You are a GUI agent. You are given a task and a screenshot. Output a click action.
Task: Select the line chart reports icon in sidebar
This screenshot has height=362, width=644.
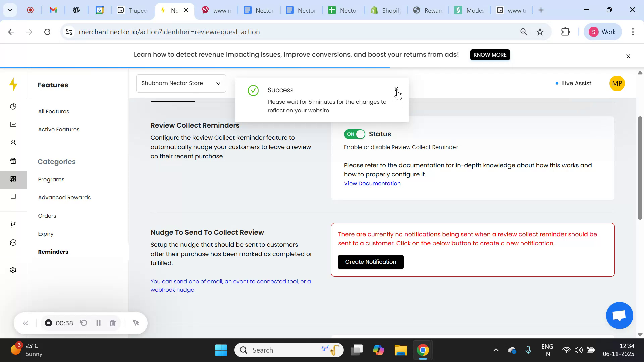click(13, 124)
